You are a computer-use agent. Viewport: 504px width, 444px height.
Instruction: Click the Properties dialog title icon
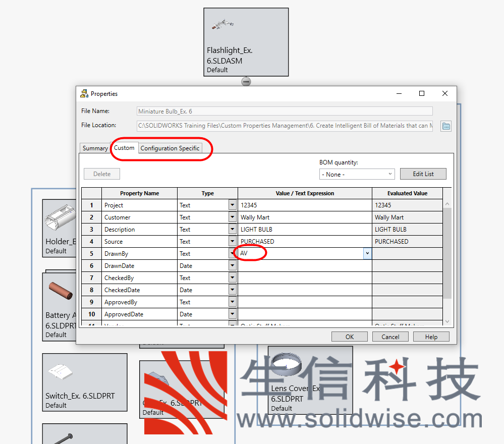click(x=84, y=93)
